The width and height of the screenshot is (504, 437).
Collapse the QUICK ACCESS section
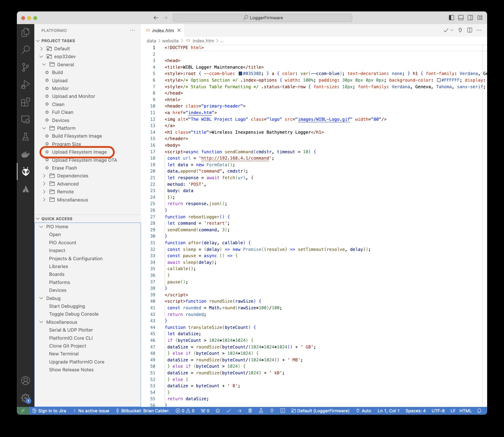(x=38, y=219)
